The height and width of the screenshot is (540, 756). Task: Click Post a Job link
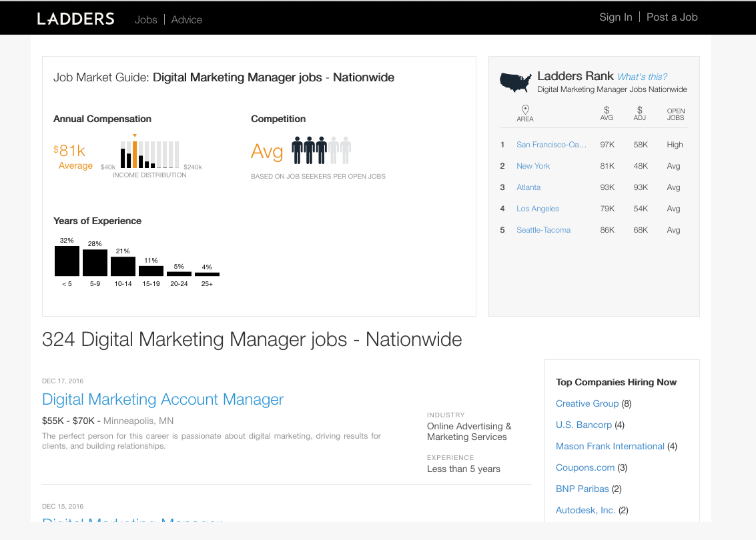672,17
